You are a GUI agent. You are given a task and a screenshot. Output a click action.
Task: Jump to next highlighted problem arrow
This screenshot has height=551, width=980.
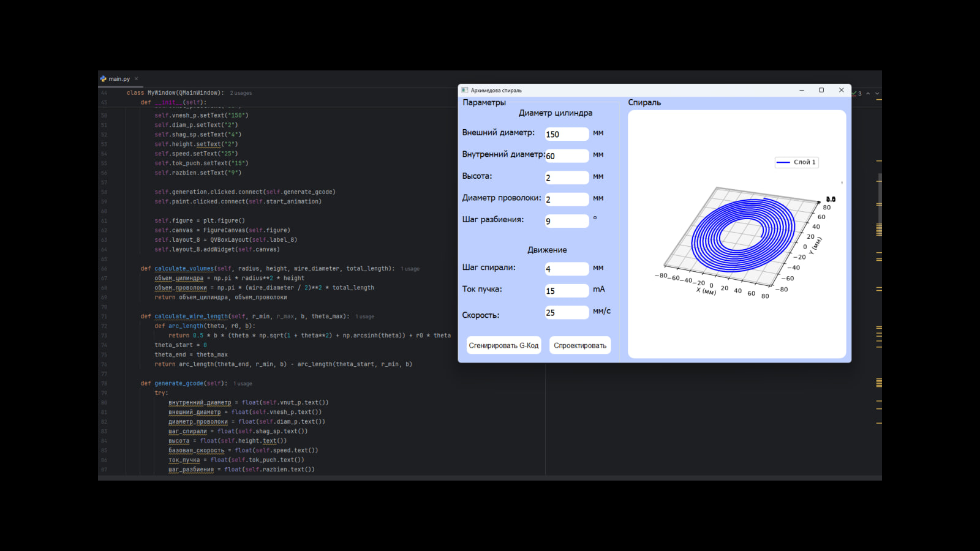click(877, 94)
